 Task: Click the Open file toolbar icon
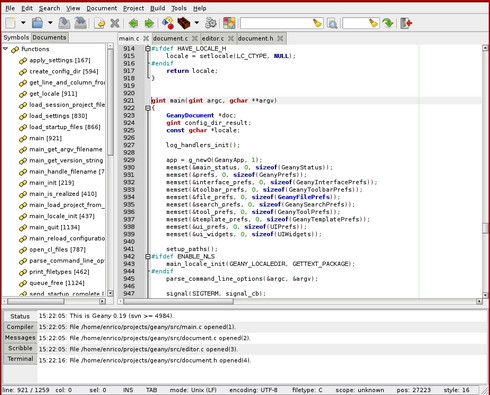click(x=37, y=23)
